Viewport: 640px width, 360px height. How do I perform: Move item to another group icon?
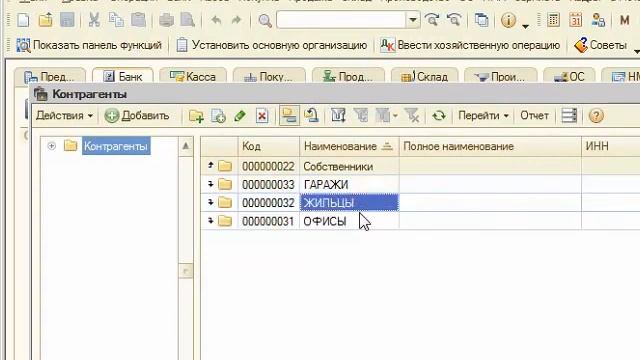coord(311,116)
